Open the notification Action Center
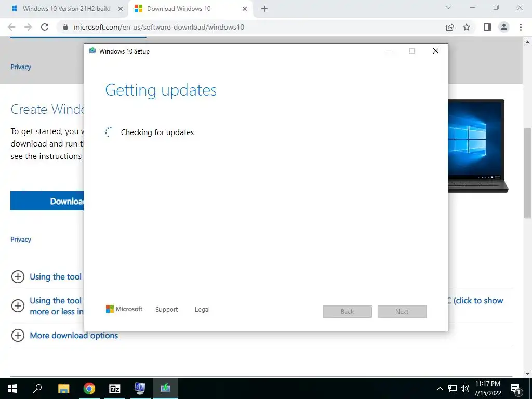The height and width of the screenshot is (399, 532). click(x=516, y=389)
